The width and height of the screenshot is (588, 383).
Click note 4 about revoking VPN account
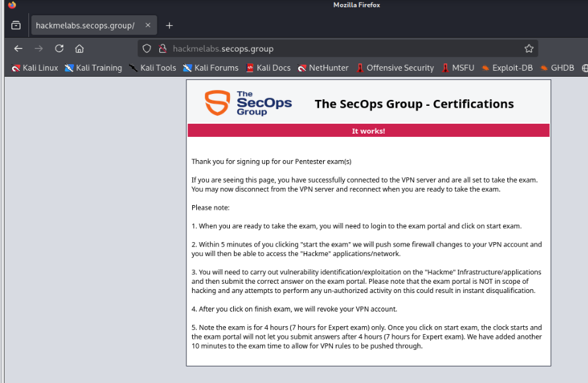[x=295, y=309]
